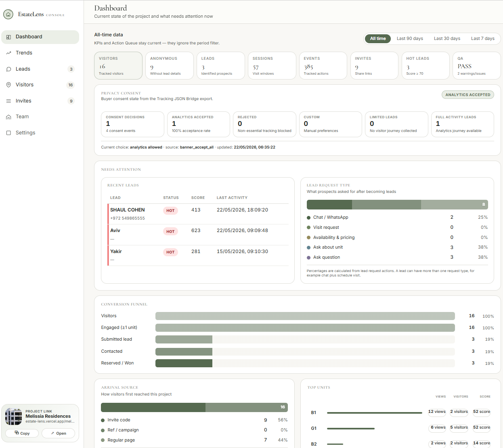503x448 pixels.
Task: Click the Reserved / Won funnel bar
Action: [x=184, y=363]
